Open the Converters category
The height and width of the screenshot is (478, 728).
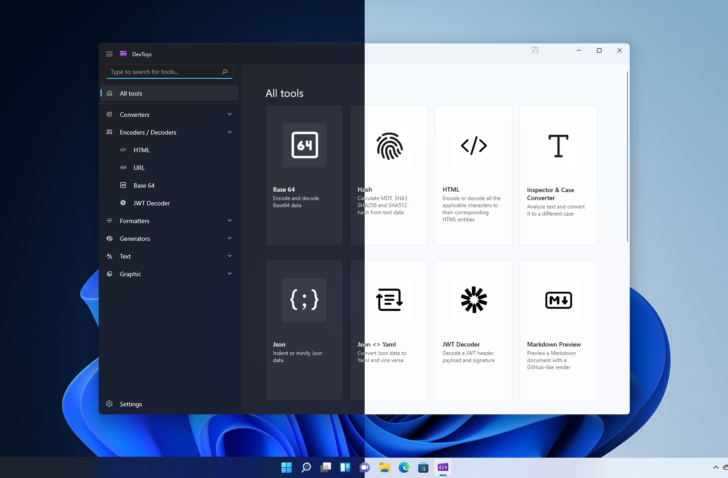coord(169,115)
